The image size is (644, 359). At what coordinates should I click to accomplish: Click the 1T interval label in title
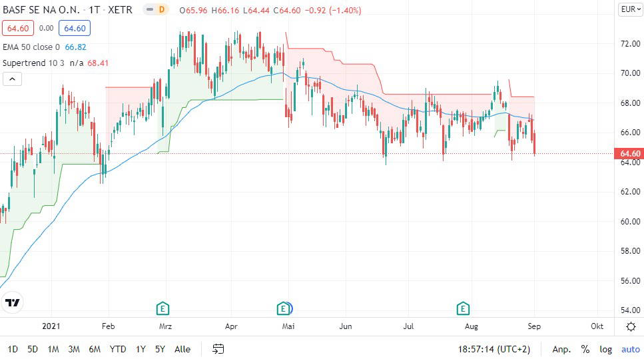click(95, 10)
